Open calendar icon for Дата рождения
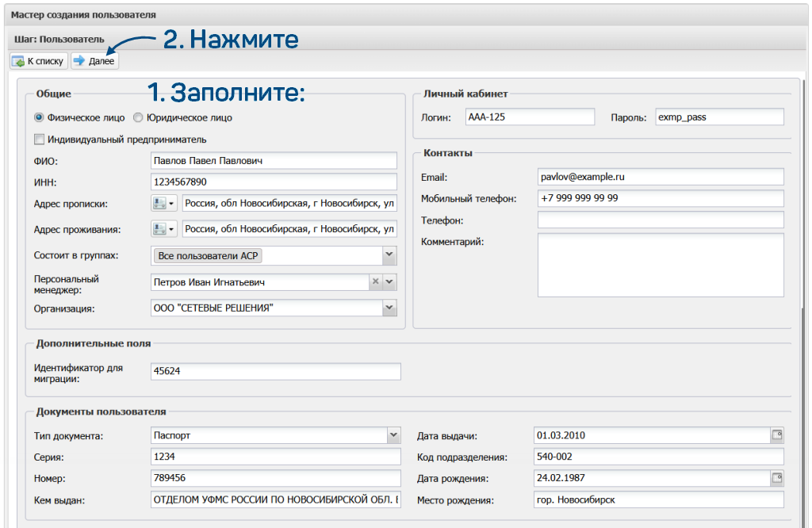 pos(777,478)
